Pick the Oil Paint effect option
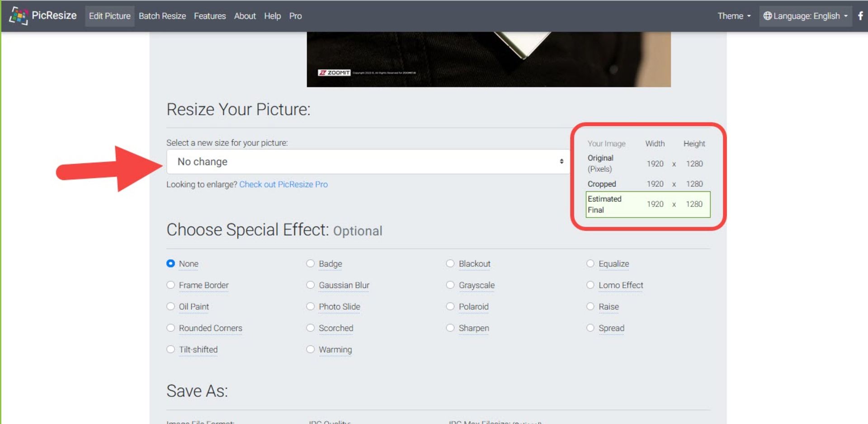This screenshot has width=868, height=424. [171, 306]
